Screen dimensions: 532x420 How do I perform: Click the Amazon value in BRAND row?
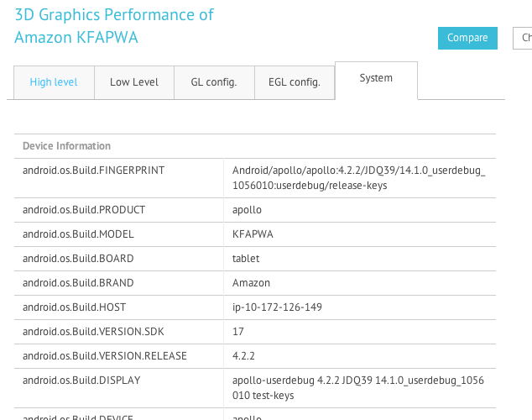tap(251, 283)
